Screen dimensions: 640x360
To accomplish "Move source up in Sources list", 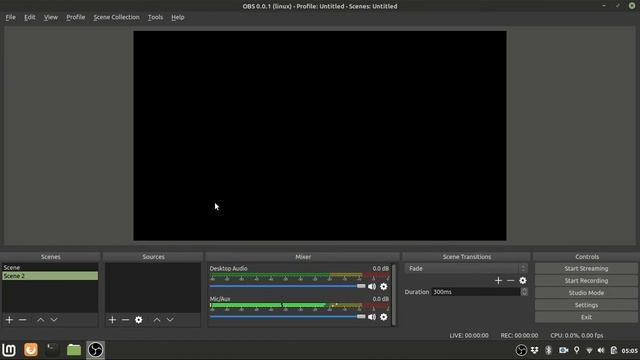I will (x=157, y=320).
